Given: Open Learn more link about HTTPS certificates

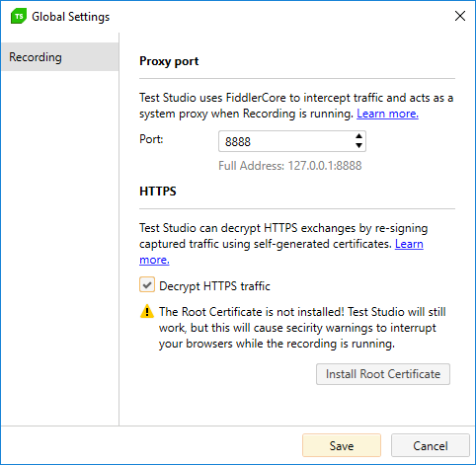Looking at the screenshot, I should 409,244.
